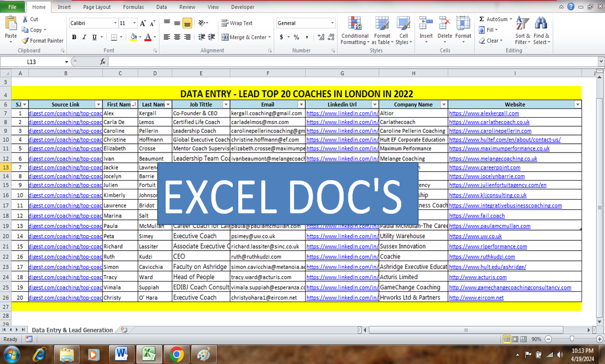Open Conditional Formatting

[355, 31]
